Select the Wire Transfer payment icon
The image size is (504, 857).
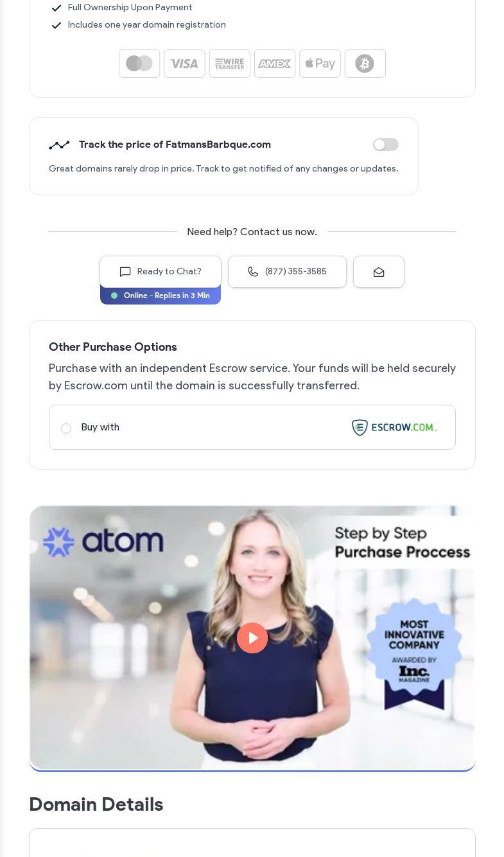coord(229,64)
